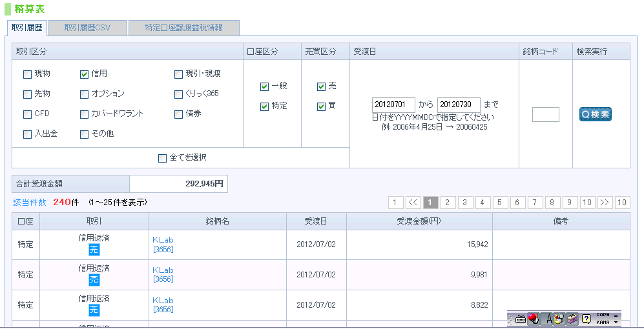Check the 全てを選択 checkbox
644x329 pixels.
pyautogui.click(x=162, y=158)
